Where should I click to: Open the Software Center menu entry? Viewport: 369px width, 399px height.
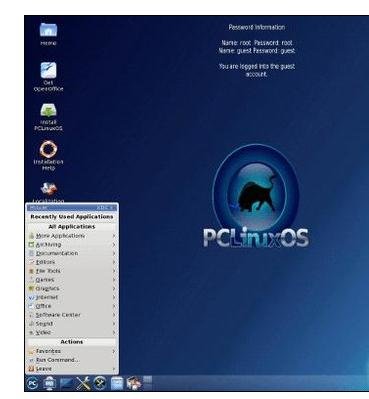(72, 315)
